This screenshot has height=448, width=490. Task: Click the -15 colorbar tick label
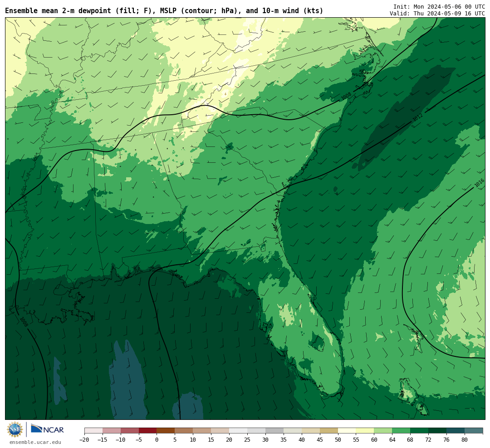pos(103,440)
